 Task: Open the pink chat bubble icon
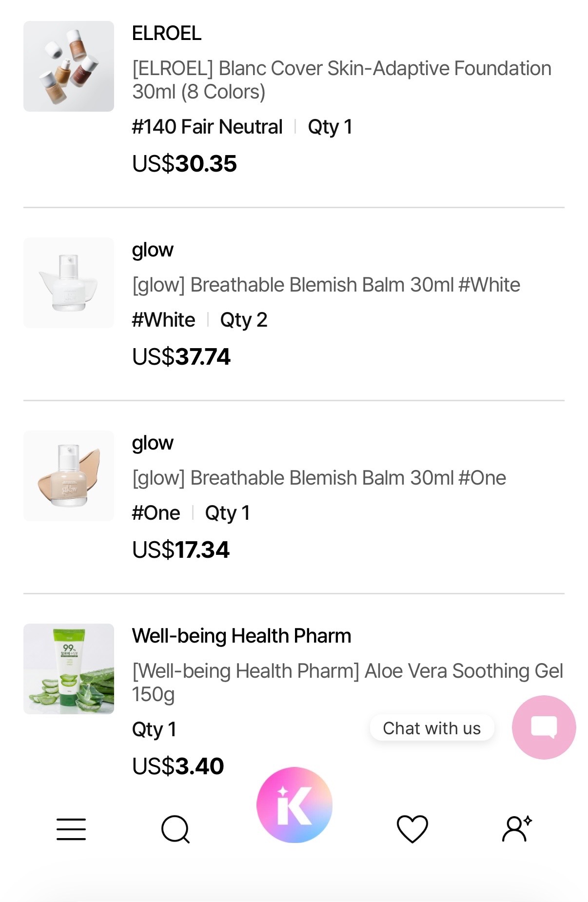pyautogui.click(x=544, y=727)
